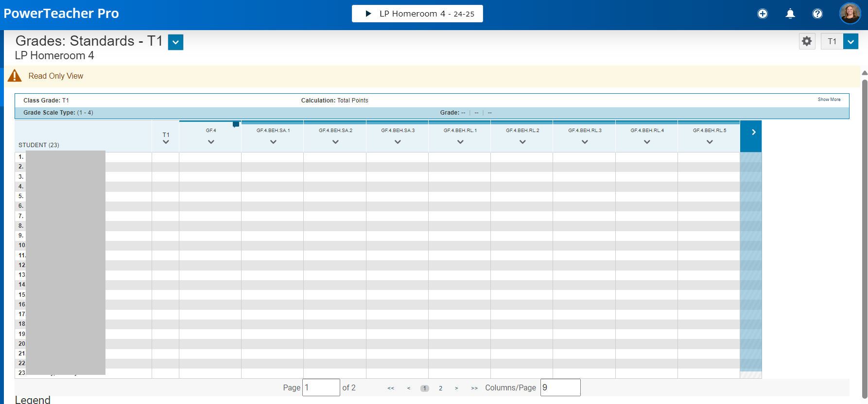This screenshot has width=868, height=404.
Task: Open the settings gear icon
Action: [x=807, y=41]
